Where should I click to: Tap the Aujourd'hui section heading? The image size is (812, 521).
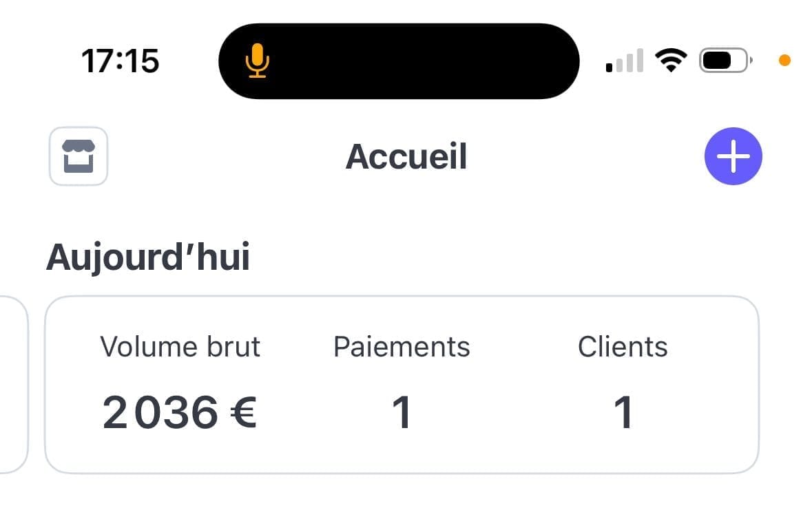[148, 257]
